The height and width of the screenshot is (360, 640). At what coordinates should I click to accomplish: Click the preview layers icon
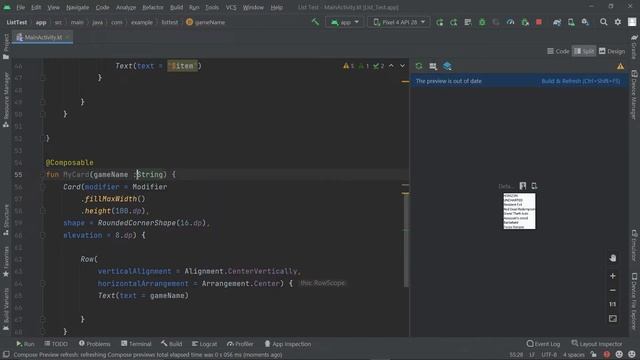point(447,66)
